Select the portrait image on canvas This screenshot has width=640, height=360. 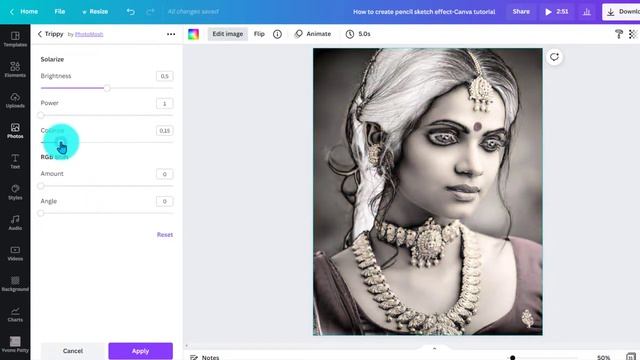pyautogui.click(x=428, y=192)
